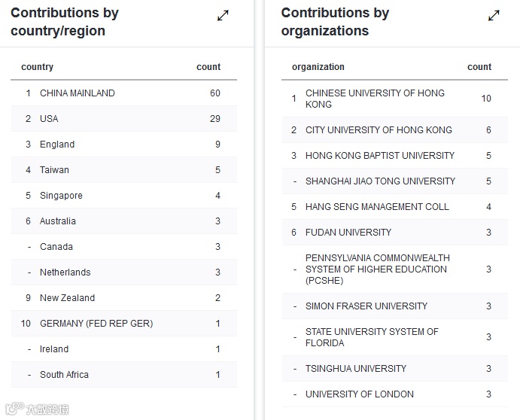Select the SIMON FRASER UNIVERSITY row
The image size is (520, 420).
click(x=366, y=306)
